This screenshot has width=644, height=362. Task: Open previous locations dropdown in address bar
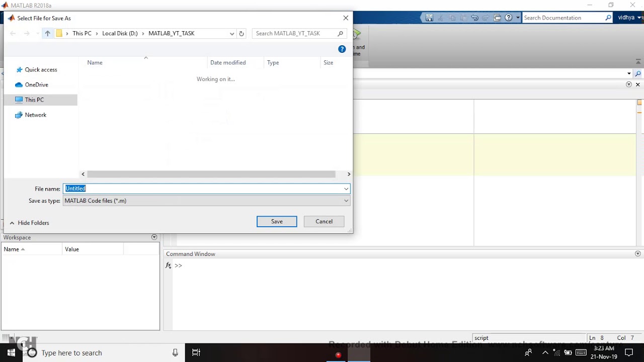pos(232,34)
